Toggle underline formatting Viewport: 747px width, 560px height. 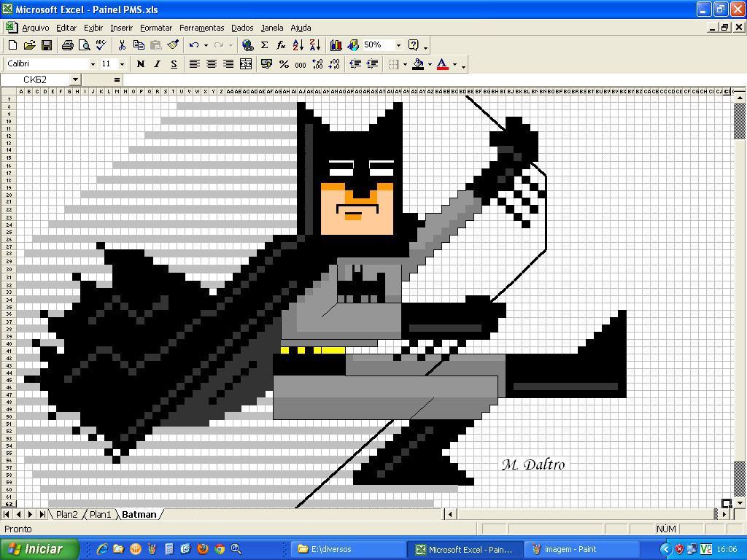(174, 64)
